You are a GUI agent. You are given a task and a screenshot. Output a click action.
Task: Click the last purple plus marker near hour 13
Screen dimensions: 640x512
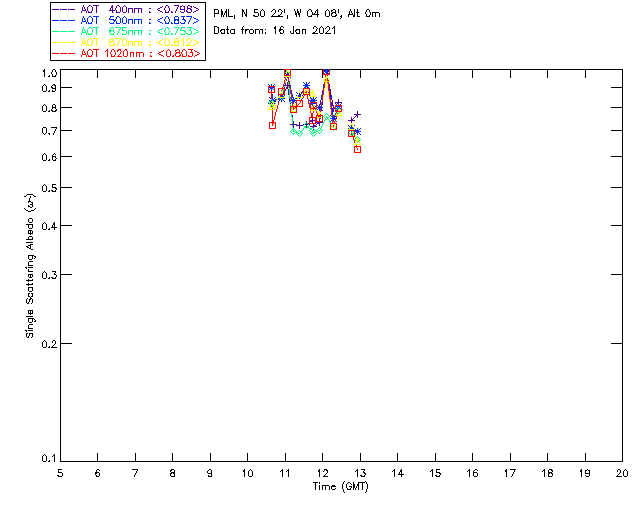click(x=358, y=115)
